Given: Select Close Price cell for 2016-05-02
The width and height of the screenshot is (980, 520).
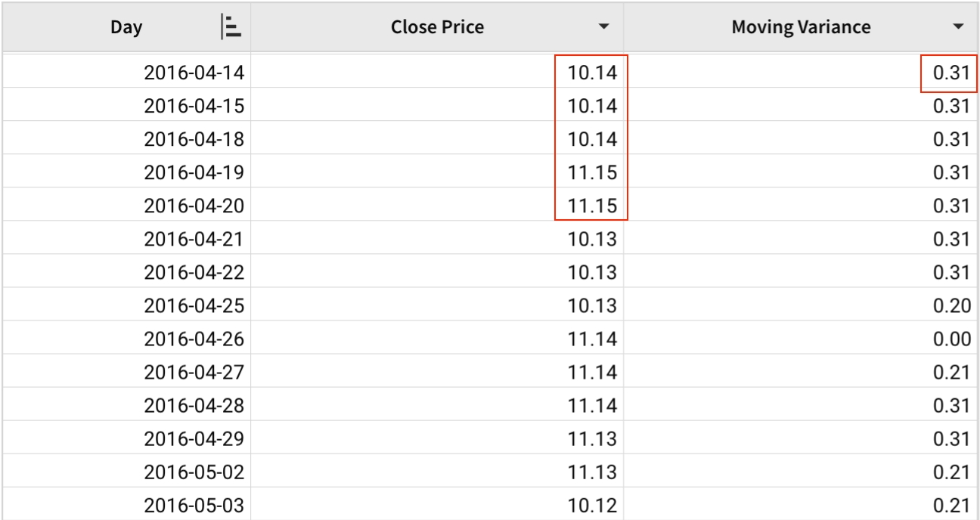Looking at the screenshot, I should pos(592,472).
